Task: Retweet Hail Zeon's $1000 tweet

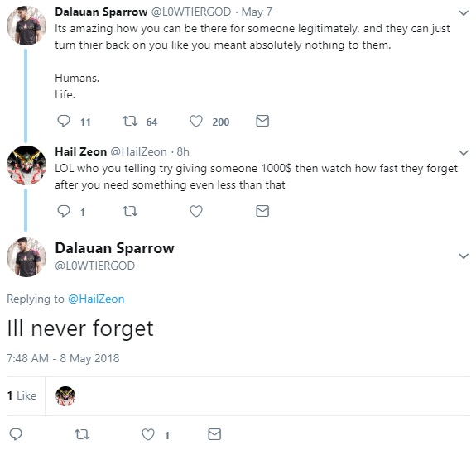Action: [130, 211]
